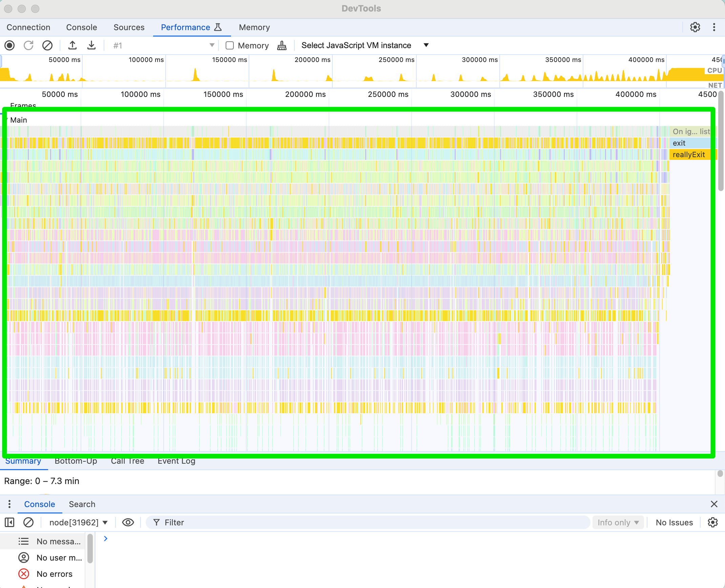Open DevTools settings gear

point(695,27)
